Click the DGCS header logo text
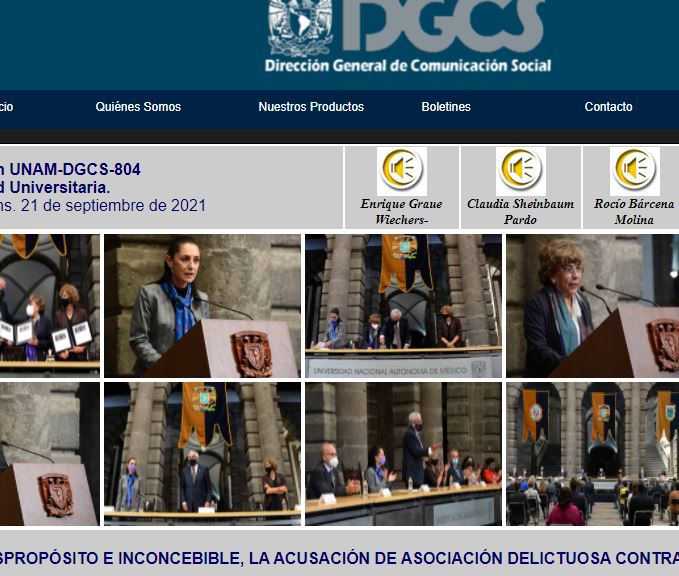This screenshot has width=679, height=576. tap(444, 25)
